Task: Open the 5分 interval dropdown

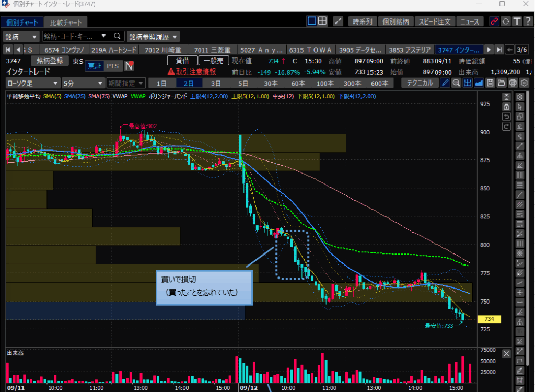Action: [x=82, y=83]
